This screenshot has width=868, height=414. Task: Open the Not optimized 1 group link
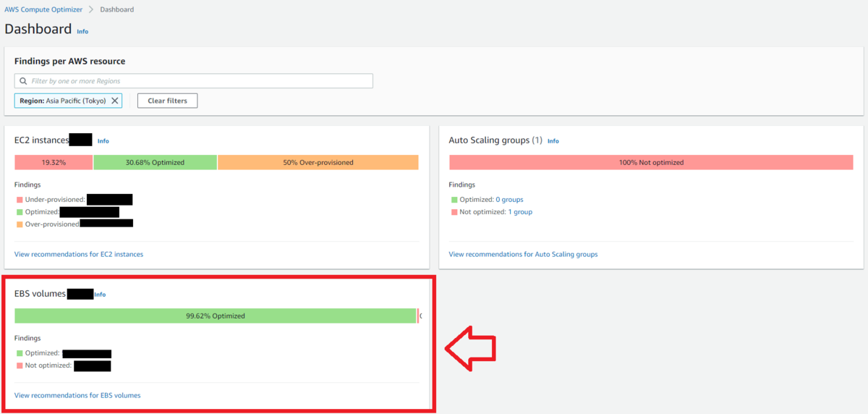click(x=520, y=211)
